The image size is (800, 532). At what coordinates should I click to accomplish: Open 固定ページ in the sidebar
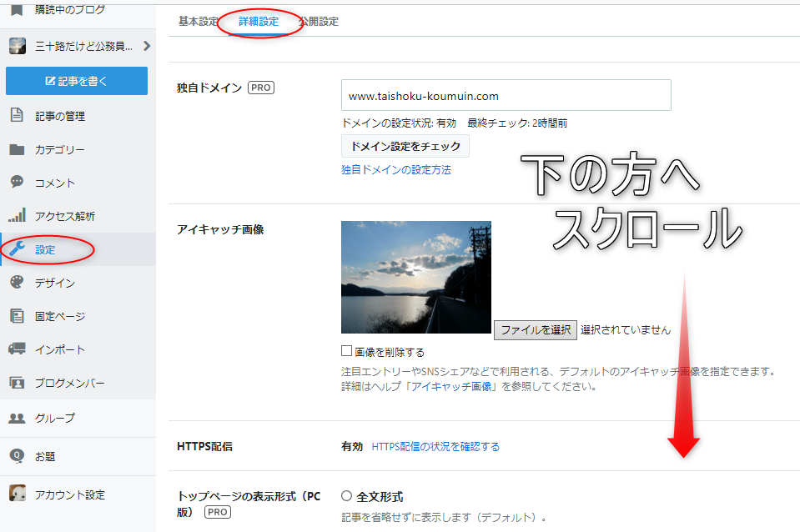(60, 316)
